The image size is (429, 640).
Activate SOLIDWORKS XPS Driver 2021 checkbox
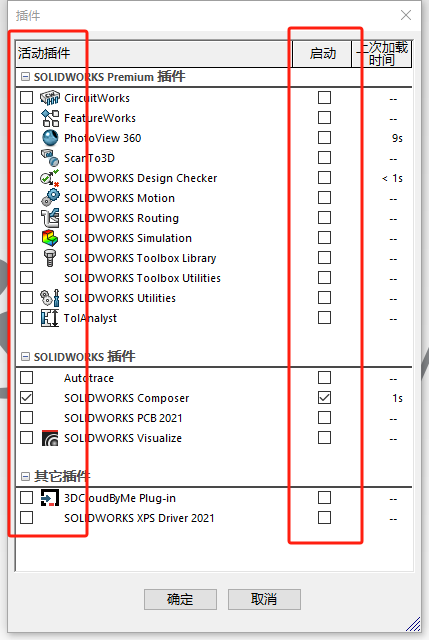pyautogui.click(x=27, y=518)
